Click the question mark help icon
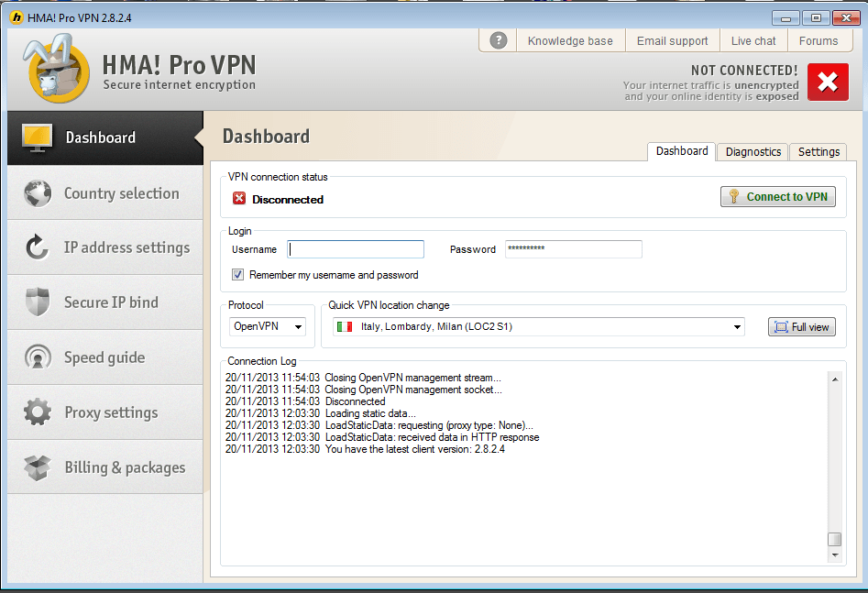This screenshot has width=868, height=593. point(499,40)
